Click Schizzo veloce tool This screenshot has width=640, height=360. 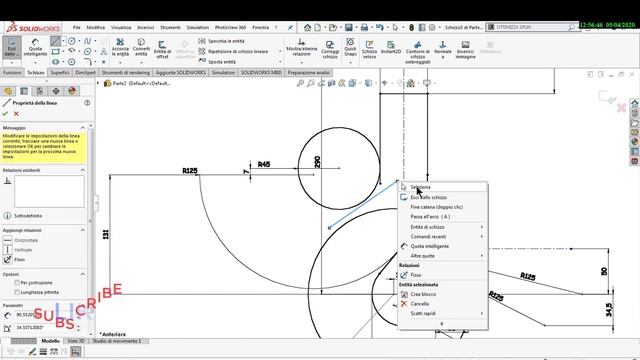[x=369, y=50]
